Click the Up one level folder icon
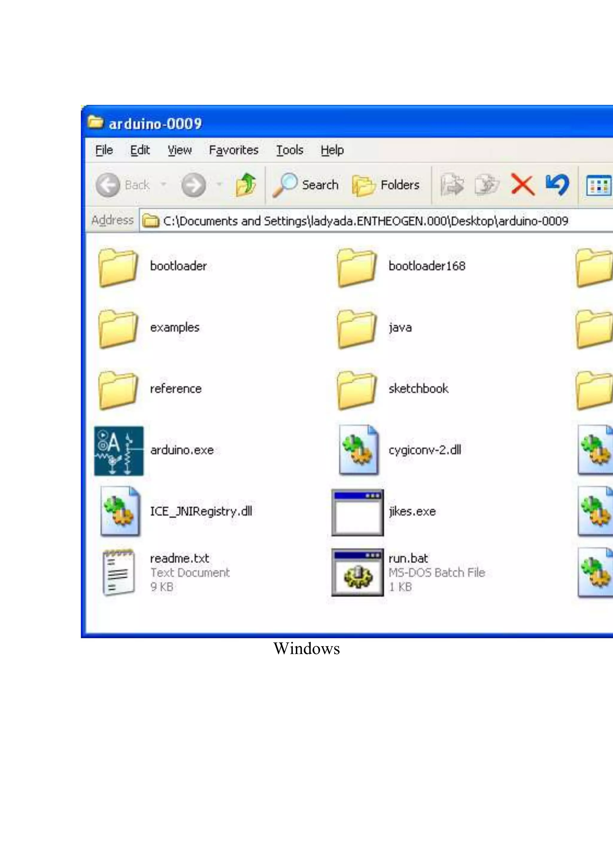 pos(246,185)
